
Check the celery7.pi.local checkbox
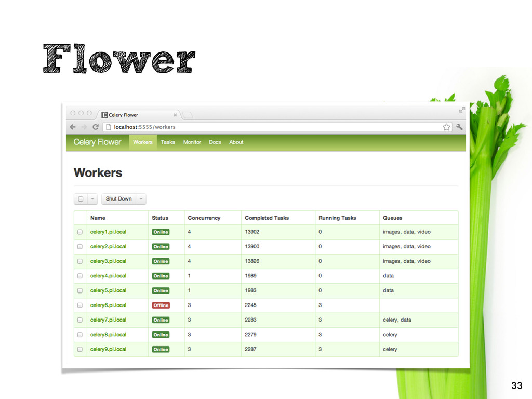pyautogui.click(x=80, y=320)
